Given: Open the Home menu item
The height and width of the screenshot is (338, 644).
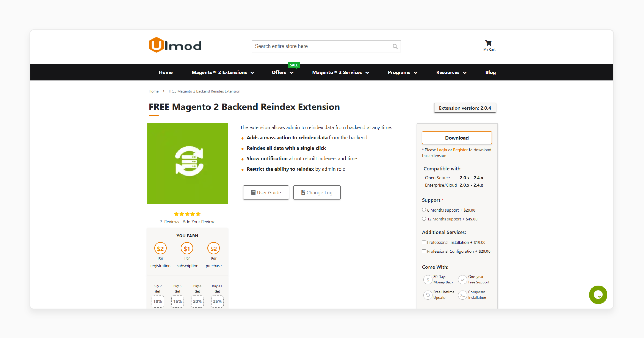Looking at the screenshot, I should [165, 72].
